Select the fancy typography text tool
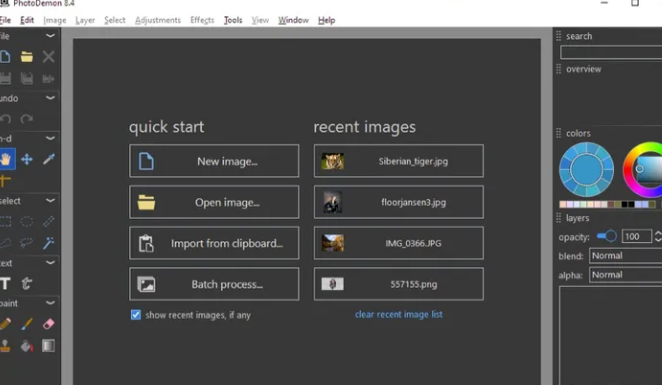Screen dimensions: 662x385 point(27,283)
